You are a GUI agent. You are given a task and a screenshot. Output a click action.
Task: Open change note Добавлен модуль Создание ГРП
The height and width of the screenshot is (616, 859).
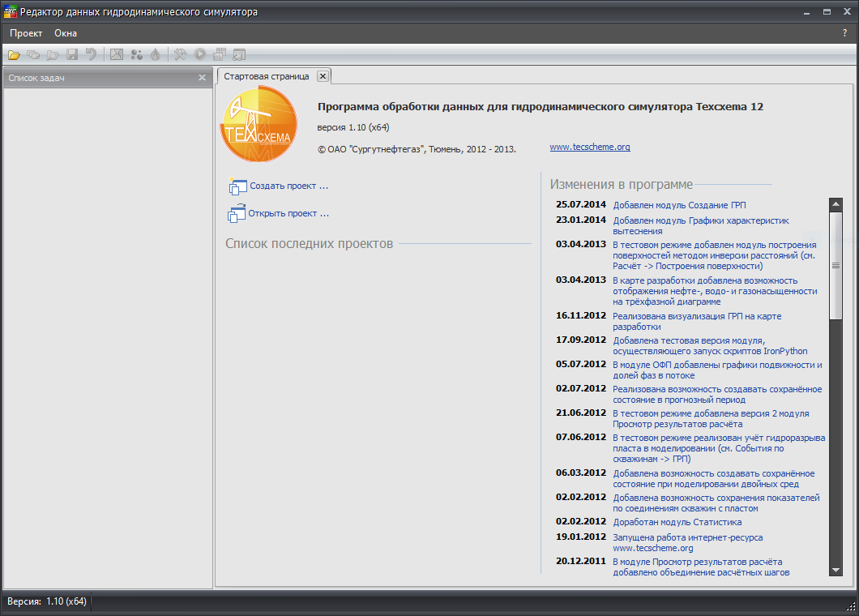click(x=679, y=205)
